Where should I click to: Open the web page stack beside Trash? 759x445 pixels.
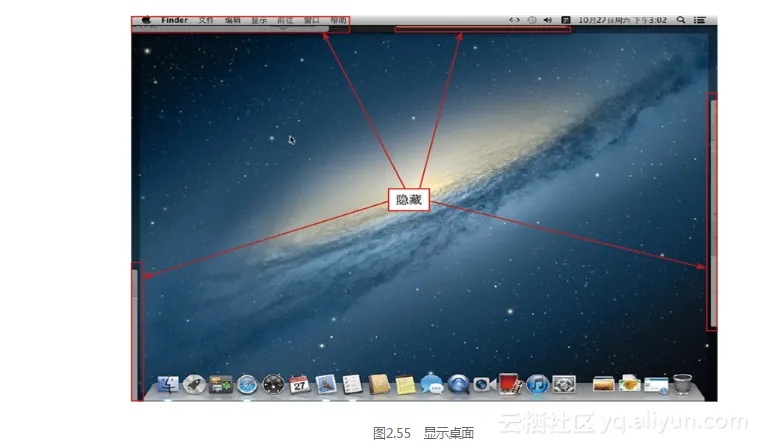click(x=656, y=385)
